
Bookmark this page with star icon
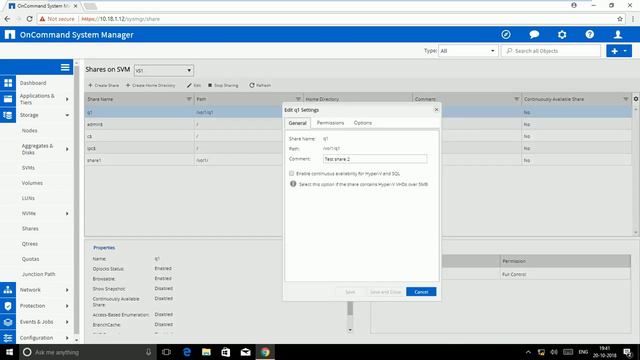pyautogui.click(x=620, y=19)
